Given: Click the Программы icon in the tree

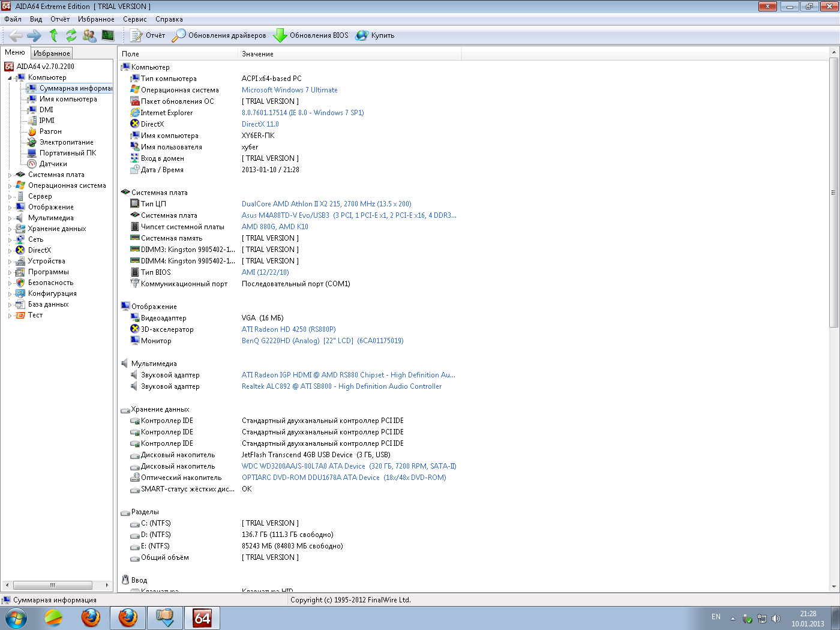Looking at the screenshot, I should (x=20, y=272).
